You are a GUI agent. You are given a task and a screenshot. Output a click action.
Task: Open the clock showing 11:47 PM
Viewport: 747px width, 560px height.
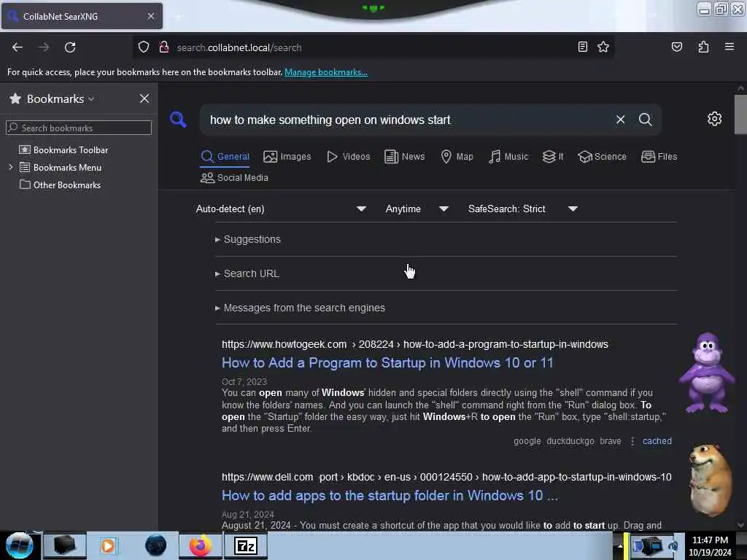710,545
